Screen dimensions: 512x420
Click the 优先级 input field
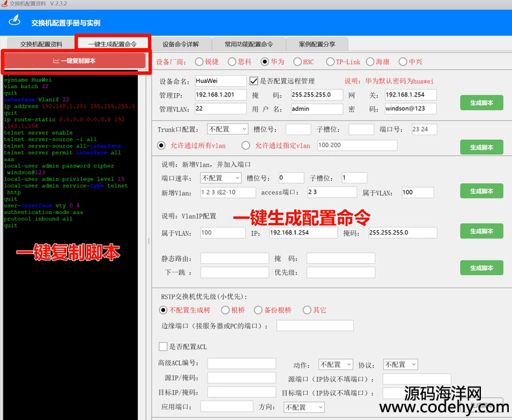tap(341, 272)
